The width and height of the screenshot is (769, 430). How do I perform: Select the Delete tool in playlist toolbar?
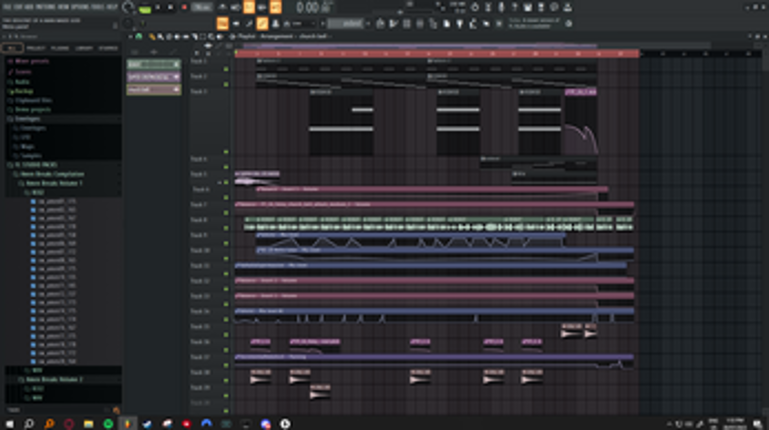169,37
